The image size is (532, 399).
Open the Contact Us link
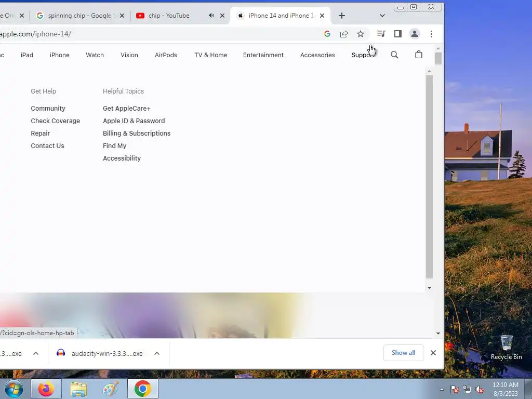[x=47, y=145]
